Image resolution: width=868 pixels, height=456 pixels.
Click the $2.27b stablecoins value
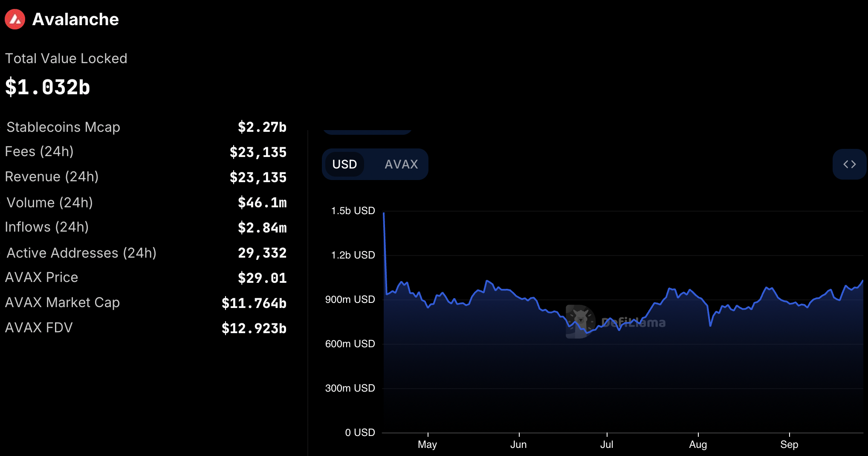262,127
